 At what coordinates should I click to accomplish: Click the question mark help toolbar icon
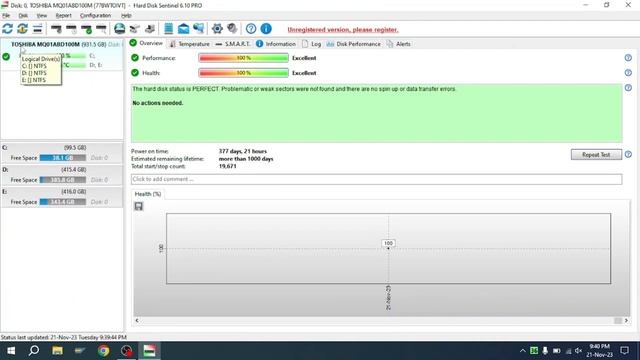click(251, 29)
